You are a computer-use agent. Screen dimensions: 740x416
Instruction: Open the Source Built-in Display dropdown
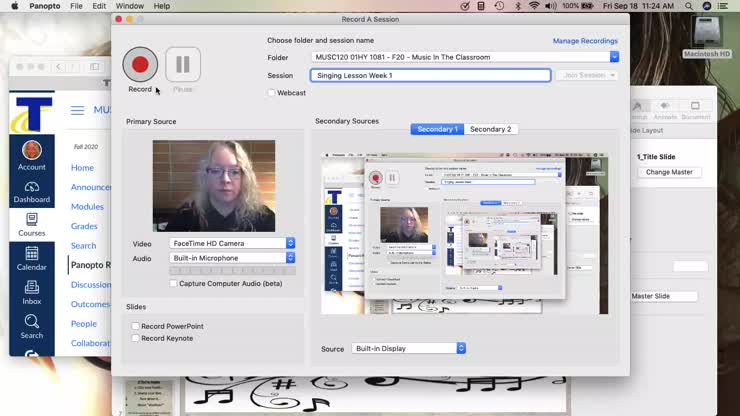(x=461, y=349)
